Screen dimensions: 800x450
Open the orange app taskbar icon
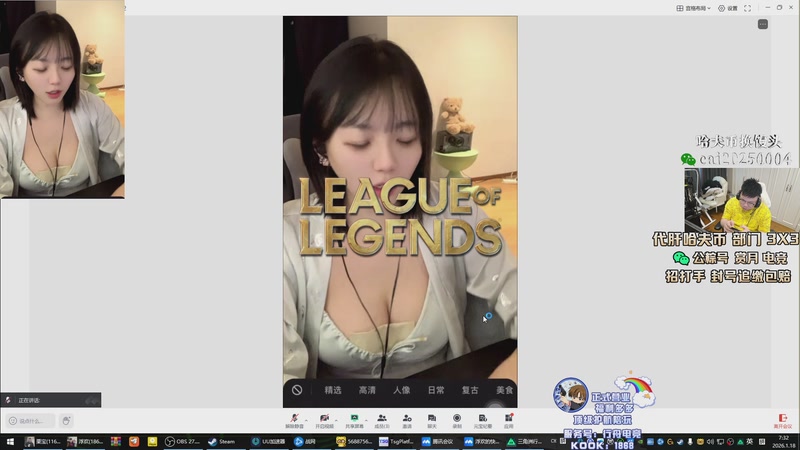pyautogui.click(x=134, y=442)
